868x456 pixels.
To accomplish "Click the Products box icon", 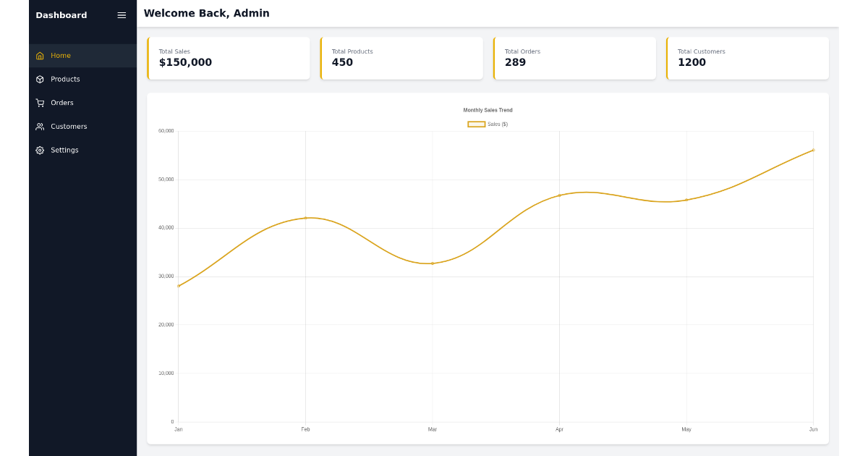I will (40, 79).
